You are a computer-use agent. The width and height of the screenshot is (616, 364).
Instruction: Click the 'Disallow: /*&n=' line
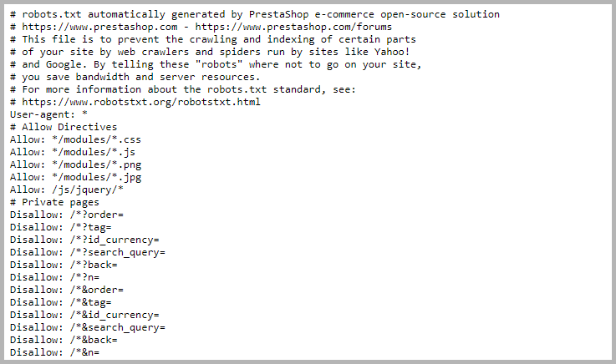pyautogui.click(x=54, y=352)
